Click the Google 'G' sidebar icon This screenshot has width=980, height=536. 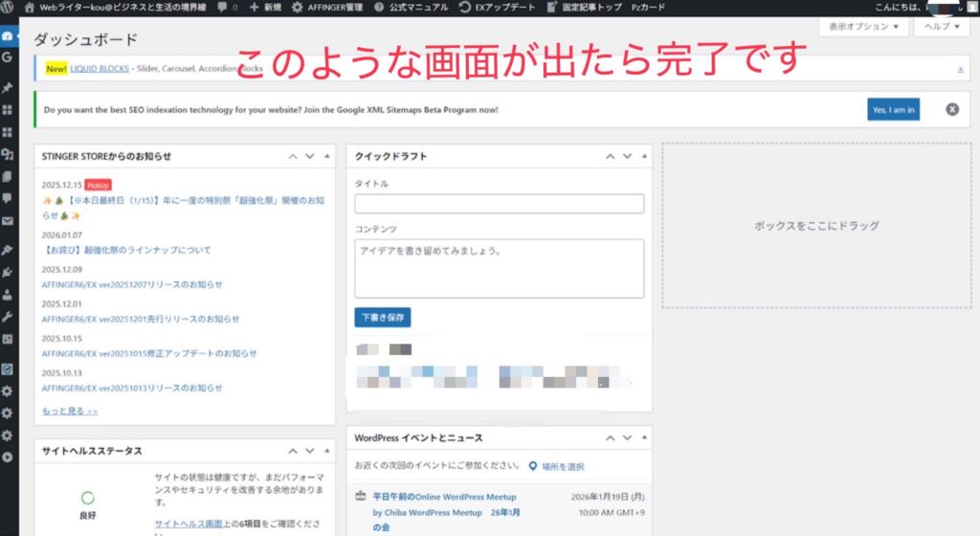(x=8, y=58)
